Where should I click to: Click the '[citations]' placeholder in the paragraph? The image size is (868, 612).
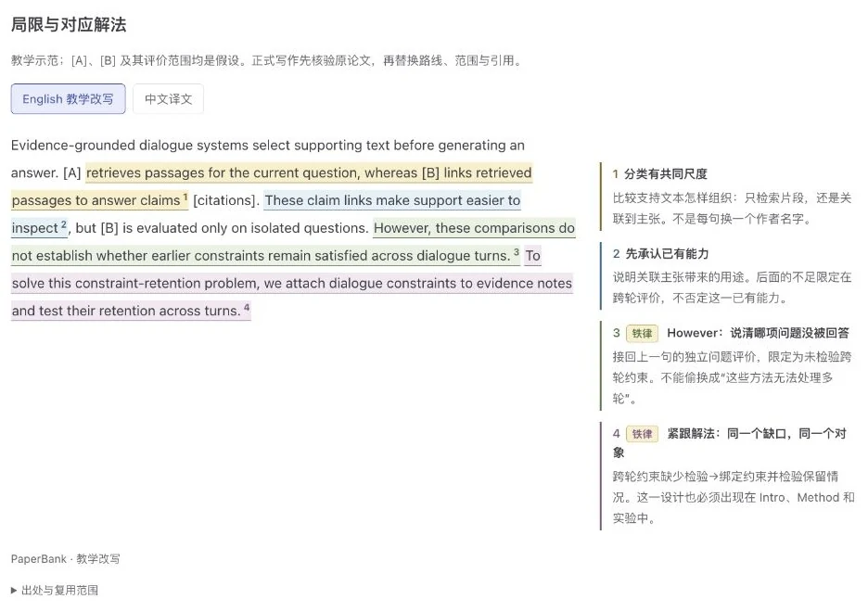pyautogui.click(x=226, y=200)
